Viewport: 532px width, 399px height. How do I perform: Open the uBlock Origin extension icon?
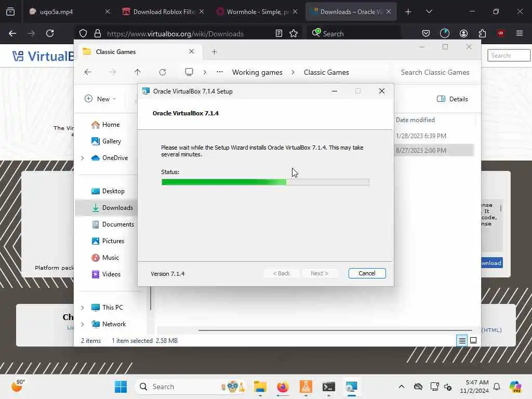pyautogui.click(x=501, y=33)
